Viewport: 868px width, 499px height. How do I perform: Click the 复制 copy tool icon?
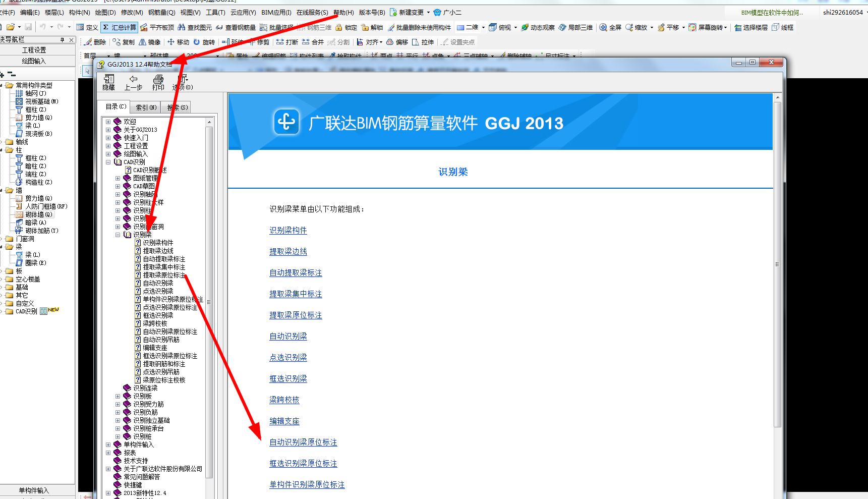pyautogui.click(x=117, y=42)
